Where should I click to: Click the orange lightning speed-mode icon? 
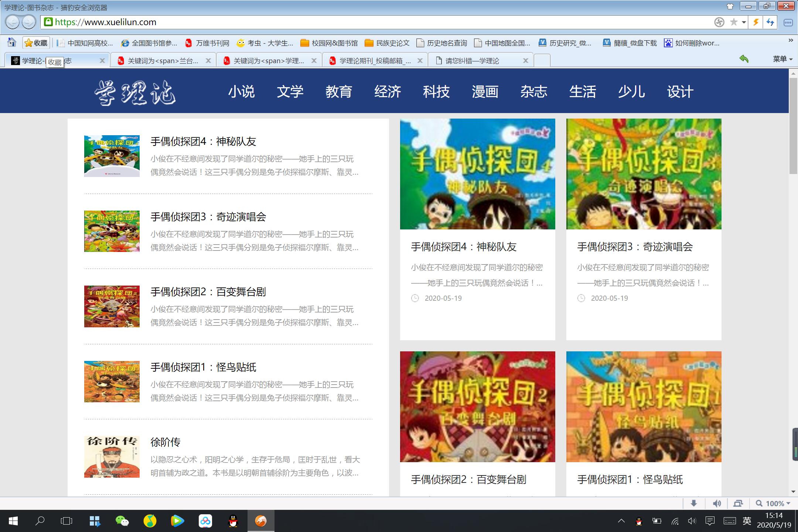pos(756,22)
